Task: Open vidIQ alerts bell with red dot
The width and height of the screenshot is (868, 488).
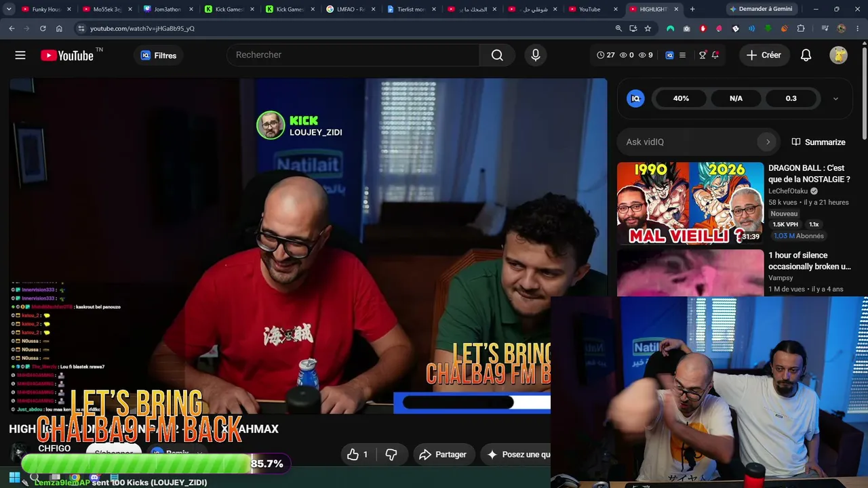Action: tap(715, 55)
